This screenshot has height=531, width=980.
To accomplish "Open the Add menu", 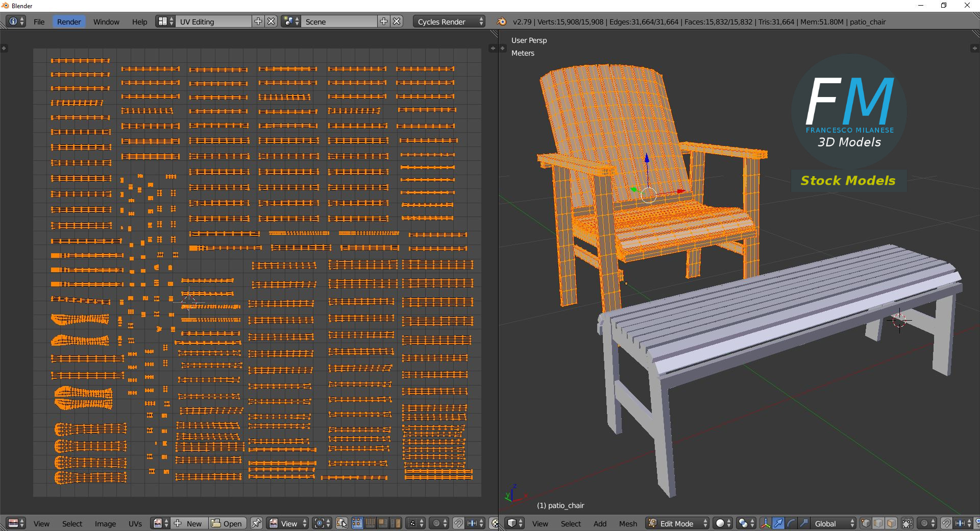I will (x=600, y=524).
